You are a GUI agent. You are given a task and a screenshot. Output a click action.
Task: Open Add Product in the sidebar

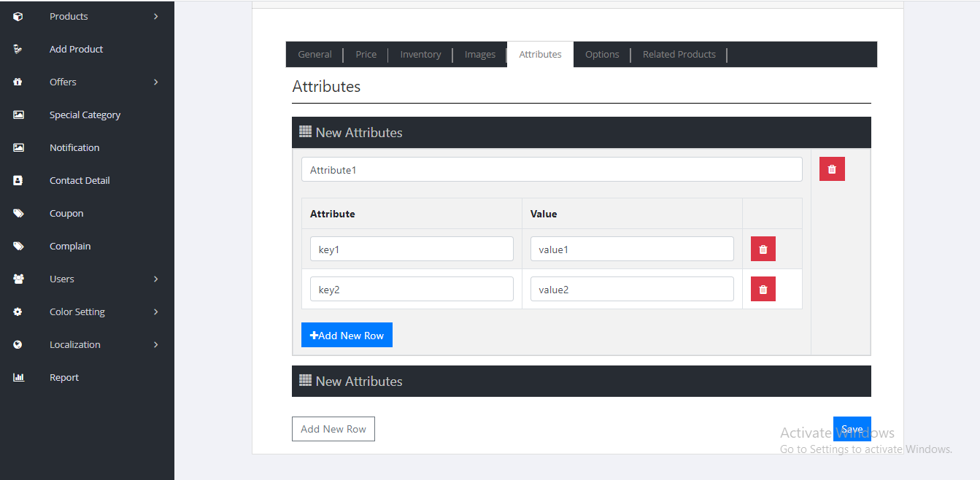[x=76, y=49]
